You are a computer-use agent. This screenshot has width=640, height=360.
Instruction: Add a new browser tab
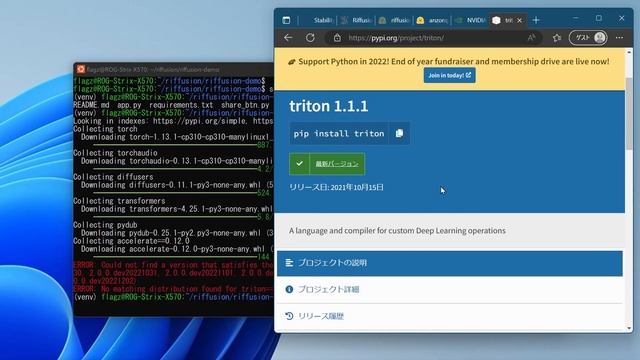click(x=536, y=20)
